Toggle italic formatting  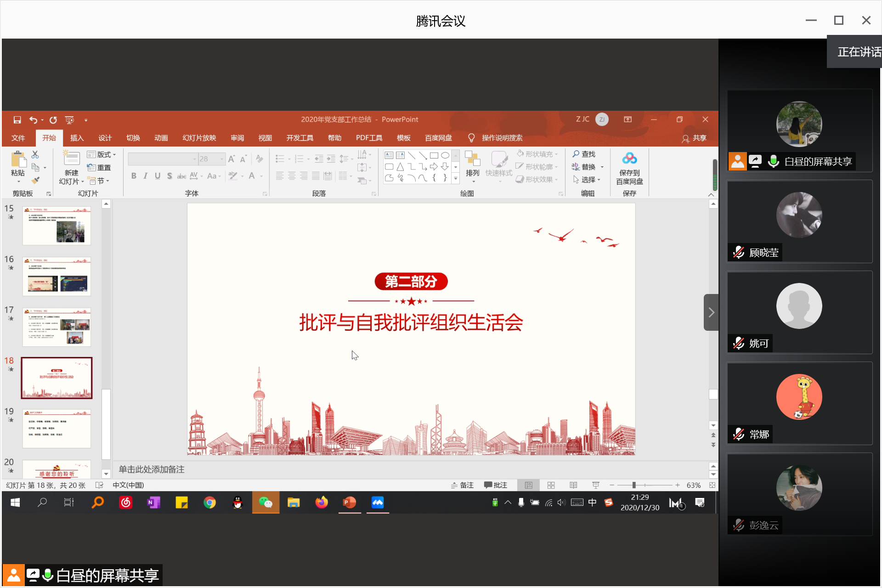[145, 175]
